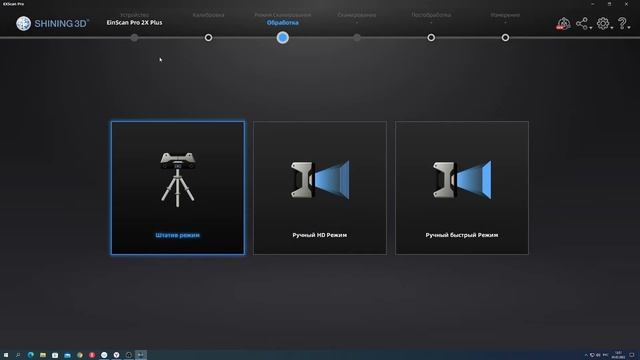Viewport: 640px width, 360px height.
Task: Open File Explorer from the taskbar
Action: tap(43, 355)
